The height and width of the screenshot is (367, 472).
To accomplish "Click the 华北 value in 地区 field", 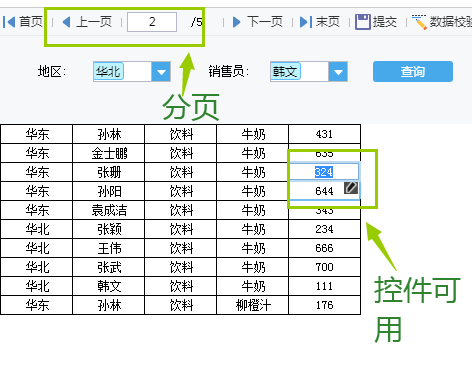I will click(108, 71).
